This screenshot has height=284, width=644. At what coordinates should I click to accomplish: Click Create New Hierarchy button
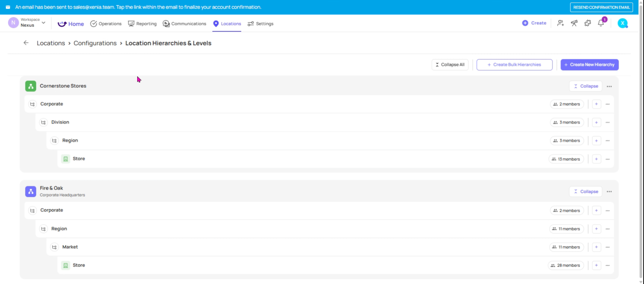pyautogui.click(x=589, y=65)
